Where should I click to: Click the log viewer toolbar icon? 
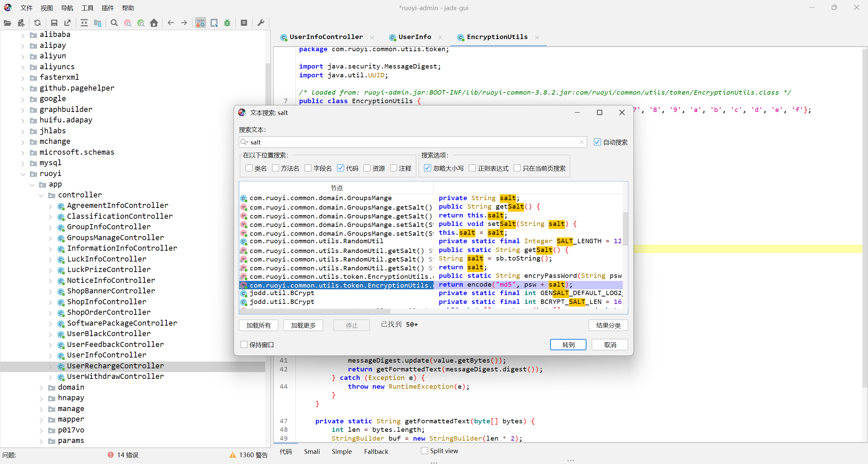[x=244, y=23]
